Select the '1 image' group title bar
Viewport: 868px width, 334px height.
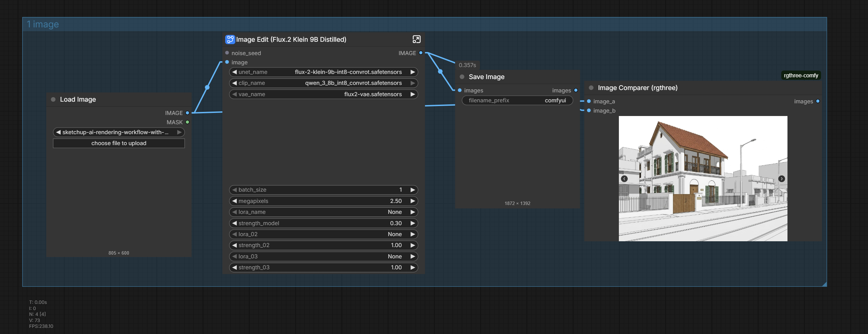425,24
